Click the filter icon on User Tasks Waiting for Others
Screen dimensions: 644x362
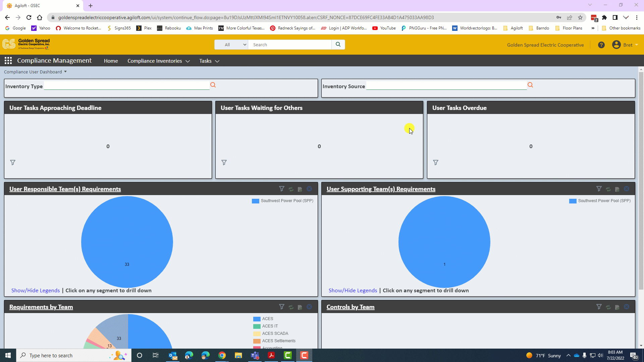(224, 162)
